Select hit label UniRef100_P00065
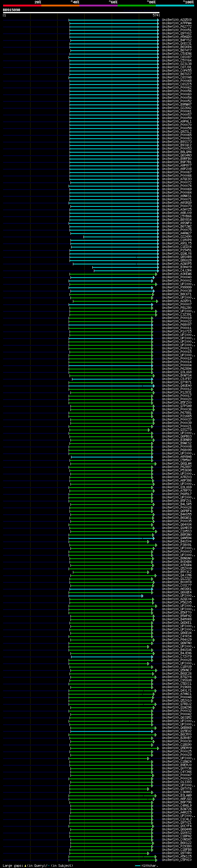Screen dimensions: 197x868 click(x=177, y=135)
